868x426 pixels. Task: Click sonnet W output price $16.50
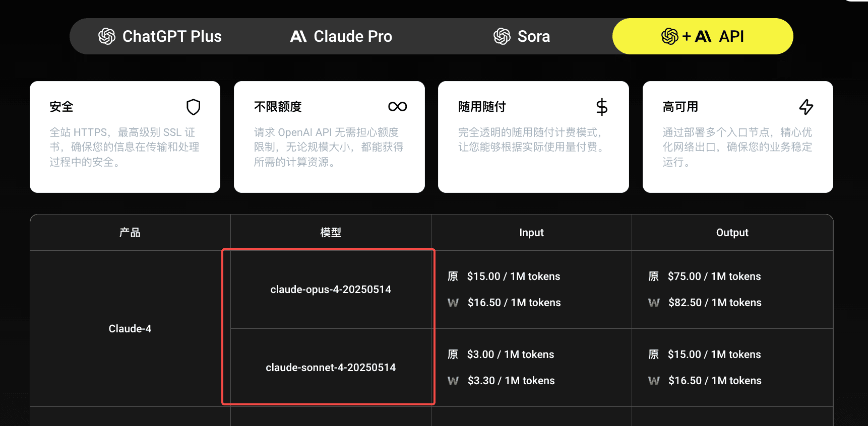715,381
